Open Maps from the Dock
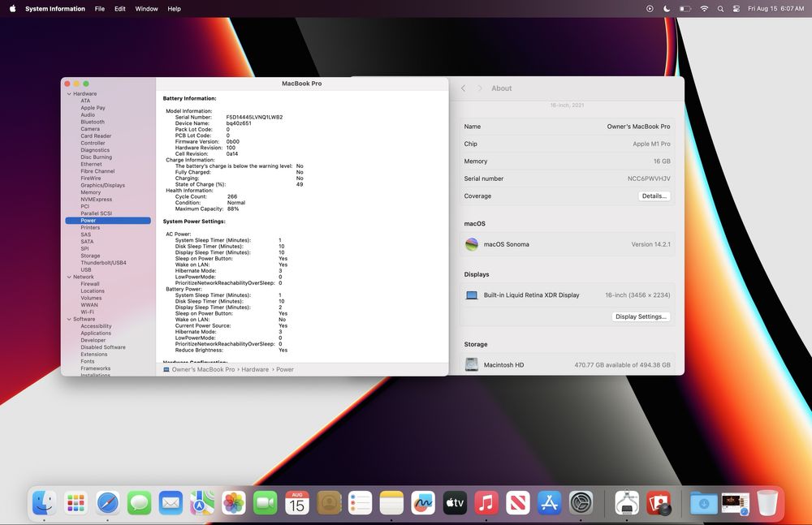812x525 pixels. pyautogui.click(x=202, y=503)
